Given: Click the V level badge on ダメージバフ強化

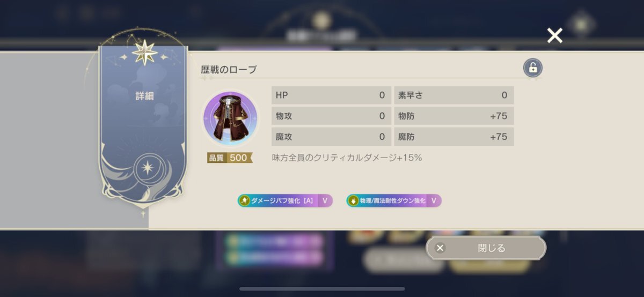Looking at the screenshot, I should [x=324, y=201].
